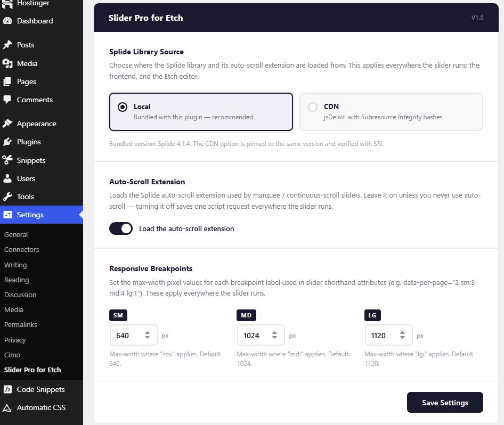
Task: Click the 'Splide Library Source' heading
Action: tap(147, 52)
